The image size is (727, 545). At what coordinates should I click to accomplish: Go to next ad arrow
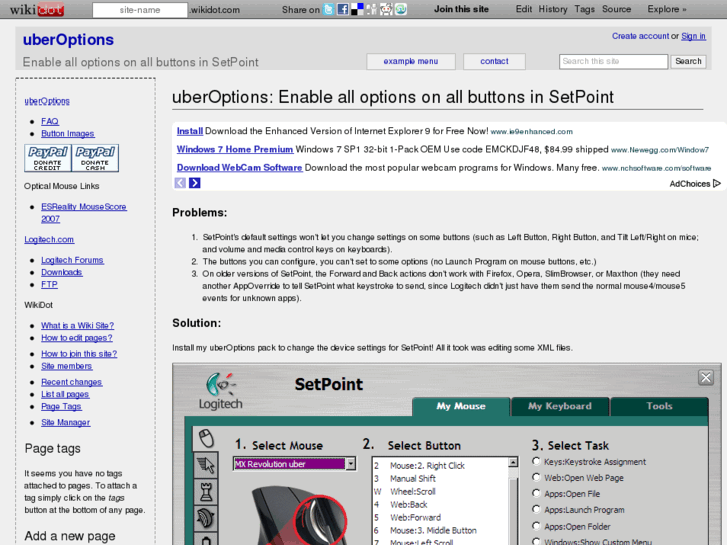[195, 183]
